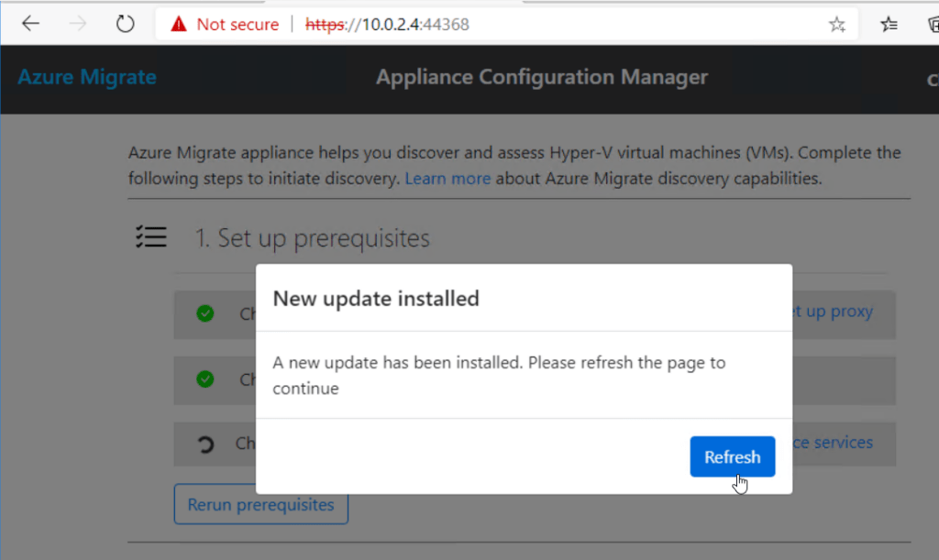Select the Appliance Configuration Manager title
This screenshot has width=939, height=560.
541,77
